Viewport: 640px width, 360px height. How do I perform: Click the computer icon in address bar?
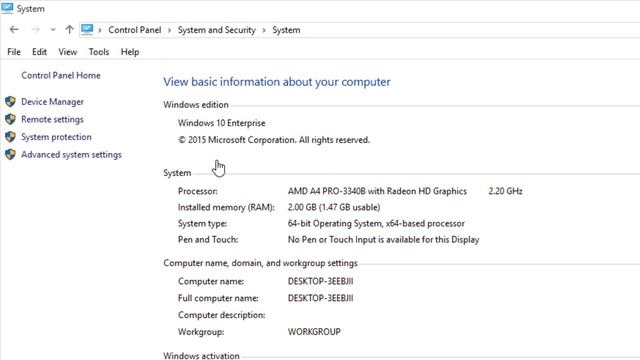(x=87, y=29)
